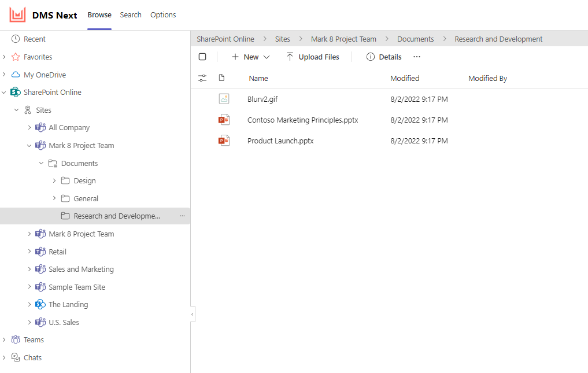Open the DMS Next app logo icon
This screenshot has width=588, height=373.
pos(17,14)
